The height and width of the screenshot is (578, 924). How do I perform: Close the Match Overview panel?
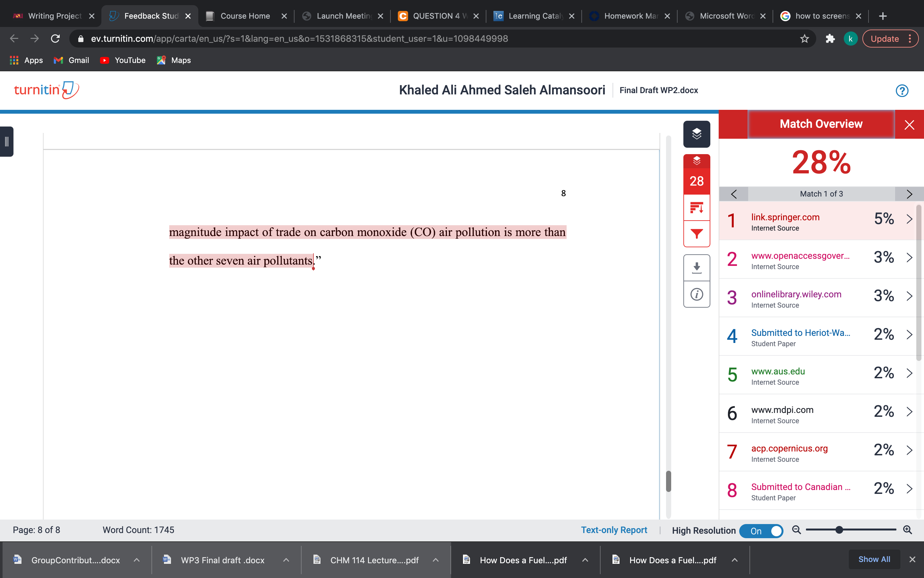click(909, 125)
